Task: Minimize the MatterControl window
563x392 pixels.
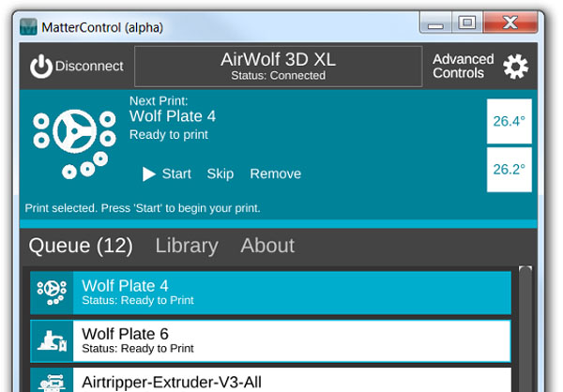Action: click(435, 23)
